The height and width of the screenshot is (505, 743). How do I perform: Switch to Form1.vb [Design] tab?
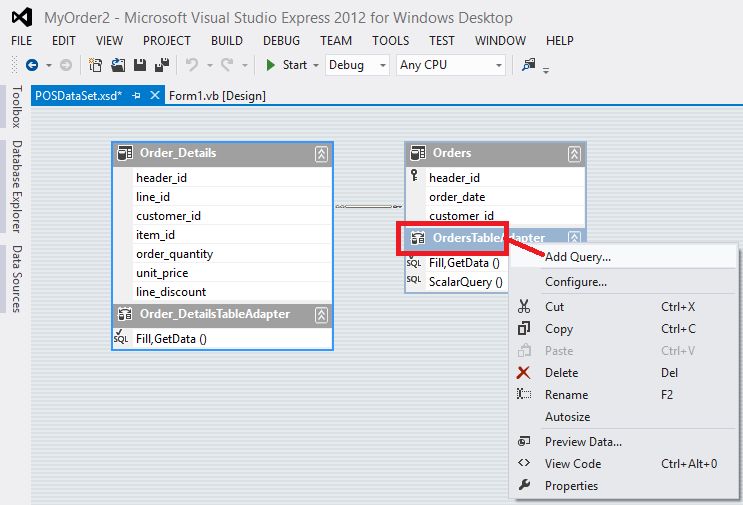pyautogui.click(x=217, y=96)
